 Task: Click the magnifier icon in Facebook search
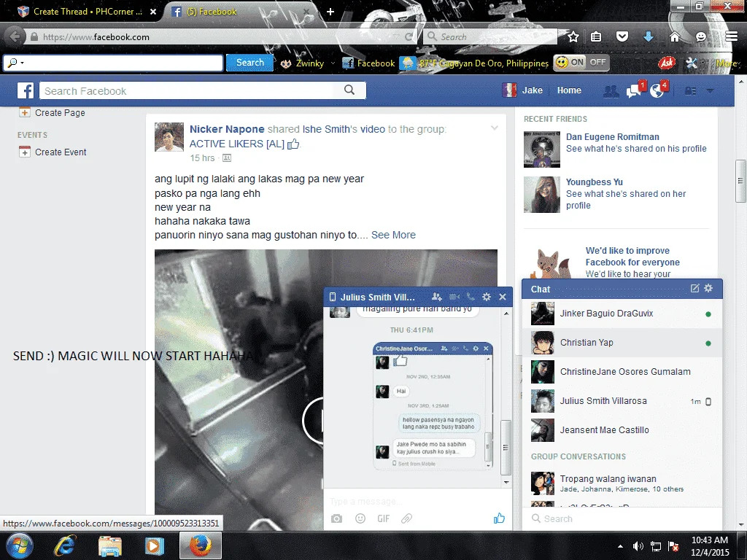[x=349, y=90]
